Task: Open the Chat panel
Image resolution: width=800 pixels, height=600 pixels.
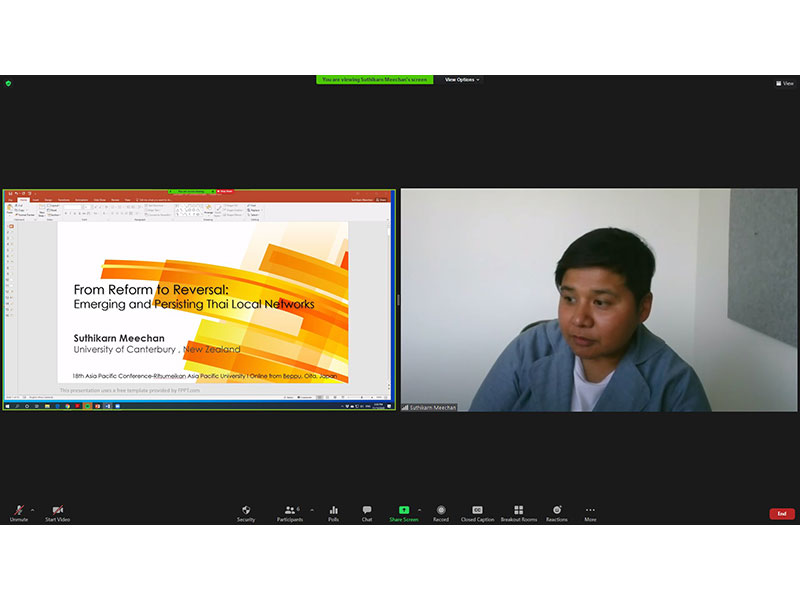Action: pyautogui.click(x=367, y=512)
